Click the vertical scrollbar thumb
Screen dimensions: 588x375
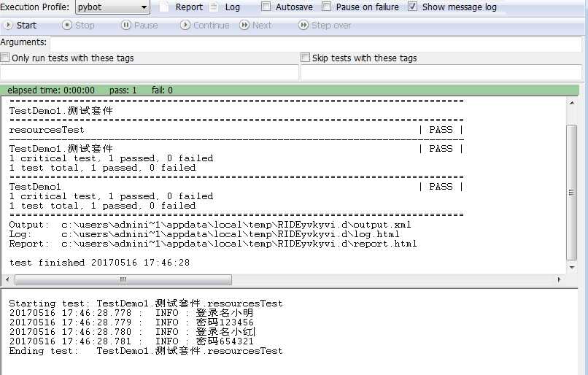click(x=571, y=193)
